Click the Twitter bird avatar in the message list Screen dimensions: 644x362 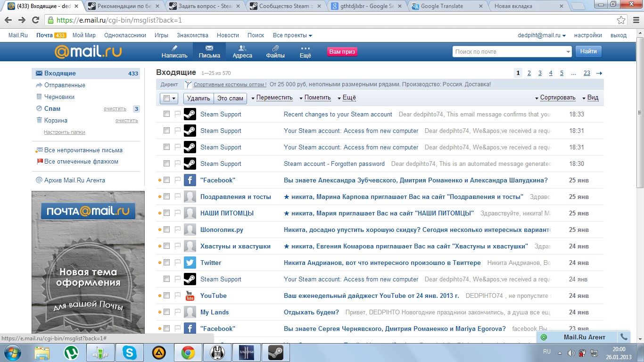point(190,263)
